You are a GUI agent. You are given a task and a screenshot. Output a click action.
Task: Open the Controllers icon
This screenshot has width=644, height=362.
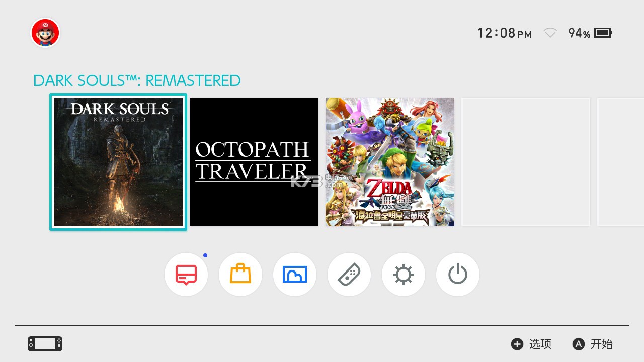(349, 275)
